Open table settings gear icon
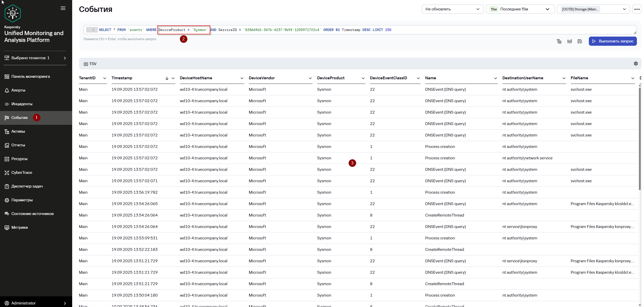 click(x=636, y=64)
